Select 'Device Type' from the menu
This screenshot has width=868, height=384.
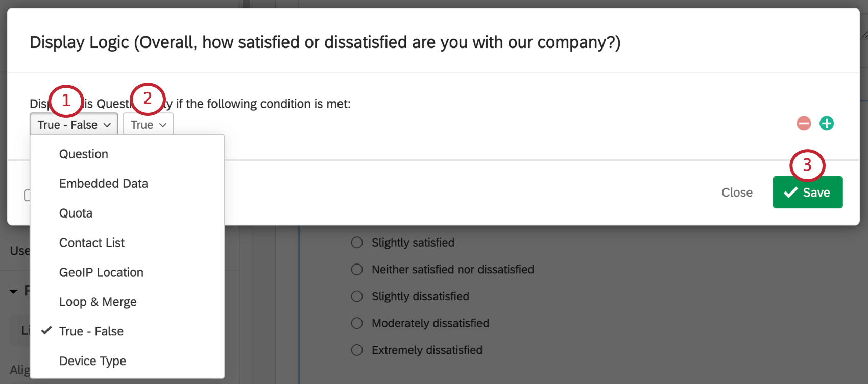coord(92,361)
